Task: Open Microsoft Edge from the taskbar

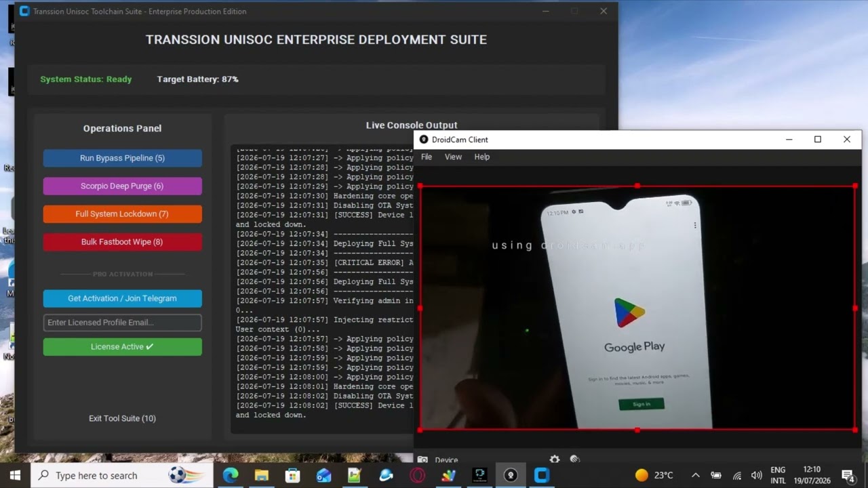Action: [231, 475]
